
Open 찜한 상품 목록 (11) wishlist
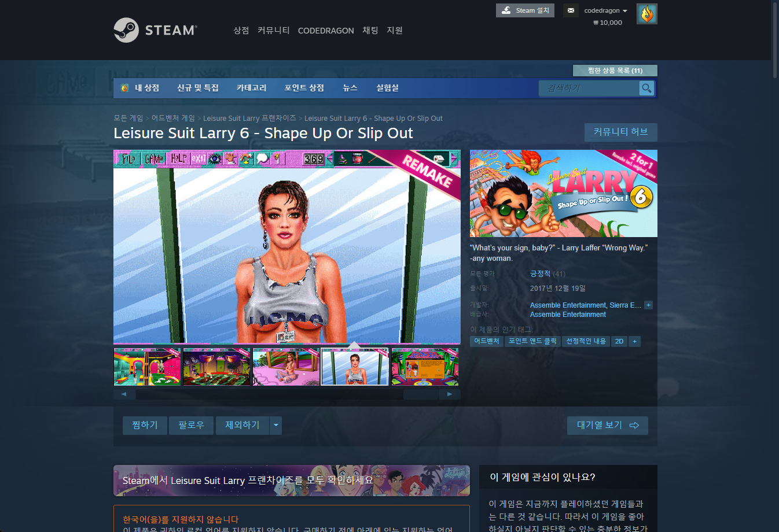615,71
